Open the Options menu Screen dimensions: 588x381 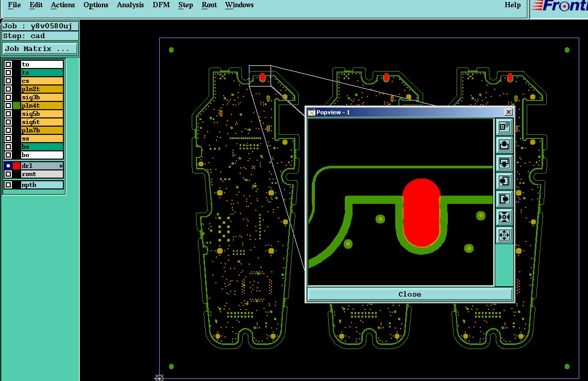pos(96,5)
